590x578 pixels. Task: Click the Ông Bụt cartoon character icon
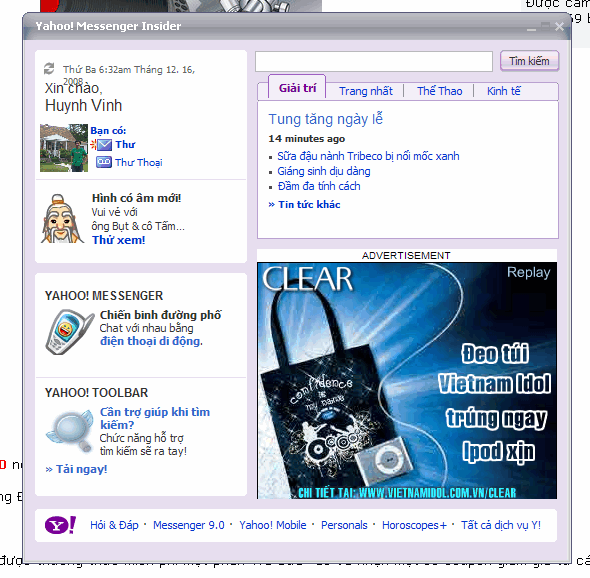(x=61, y=219)
